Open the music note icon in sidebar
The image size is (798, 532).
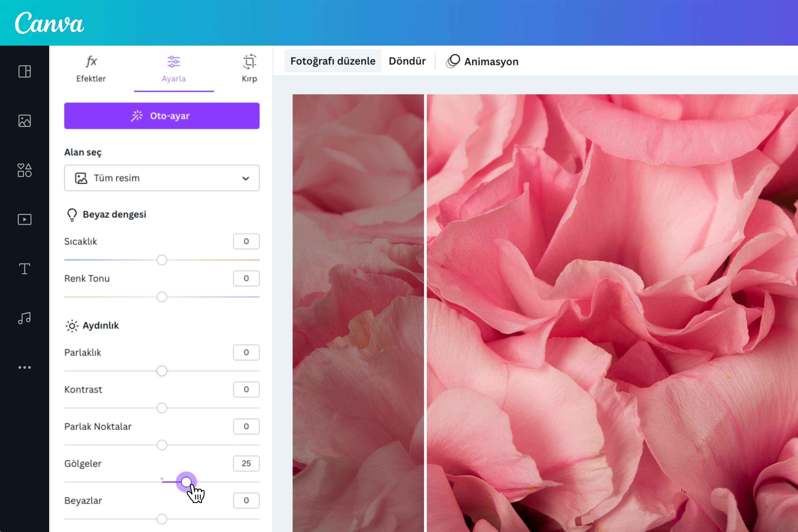24,318
